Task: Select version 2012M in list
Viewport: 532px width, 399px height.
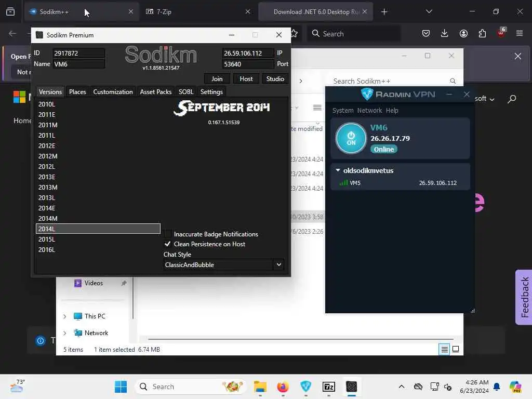Action: pos(98,156)
